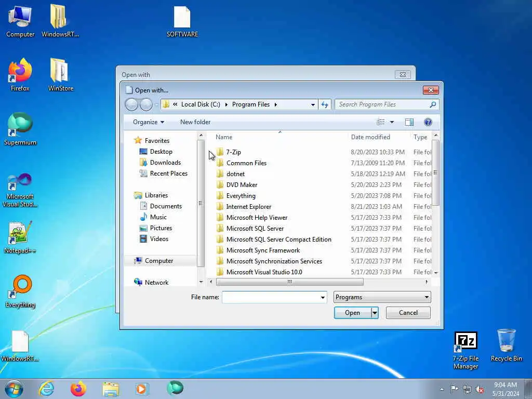The image size is (532, 399).
Task: Select Desktop under Favorites
Action: point(161,152)
